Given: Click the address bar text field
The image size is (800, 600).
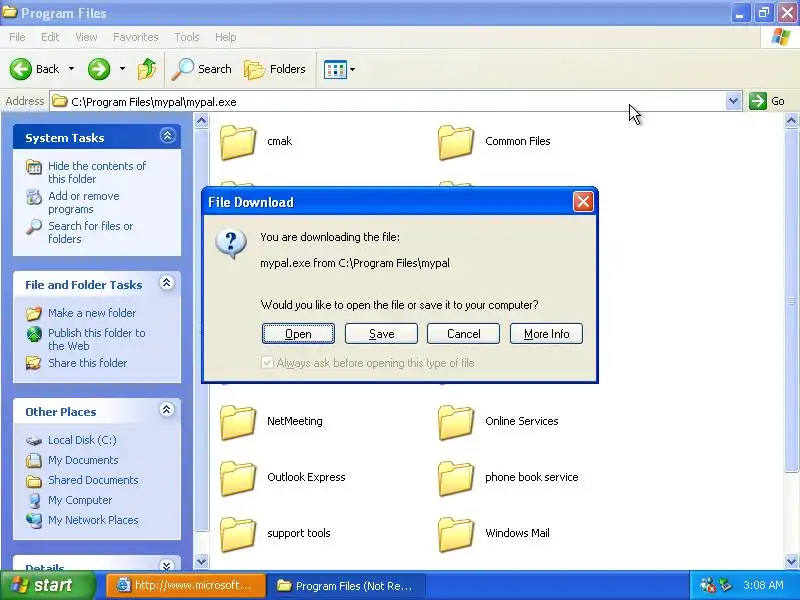Looking at the screenshot, I should (396, 102).
